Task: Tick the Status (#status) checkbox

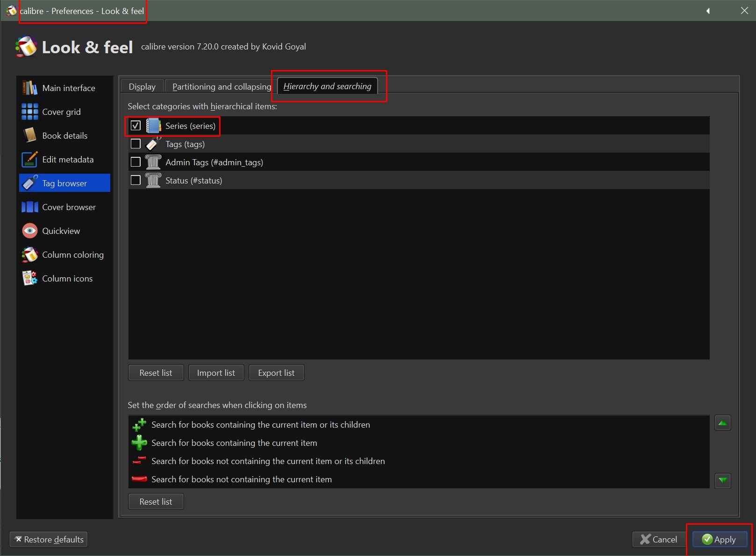Action: [136, 180]
